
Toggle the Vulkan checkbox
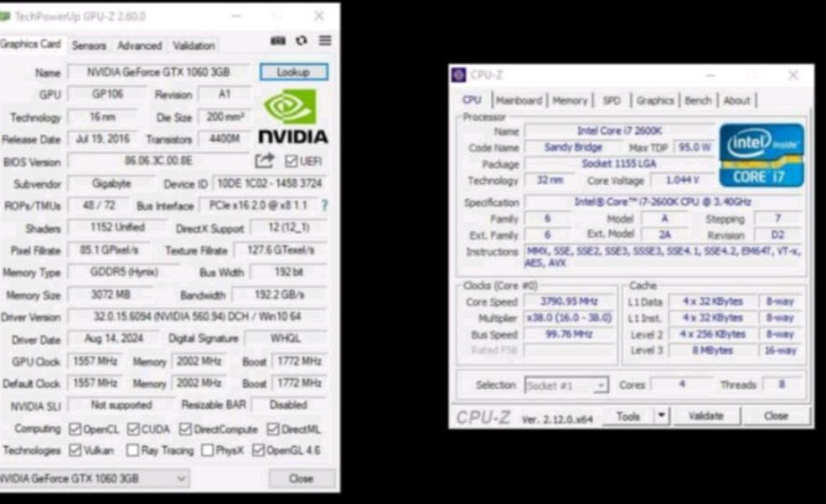75,450
